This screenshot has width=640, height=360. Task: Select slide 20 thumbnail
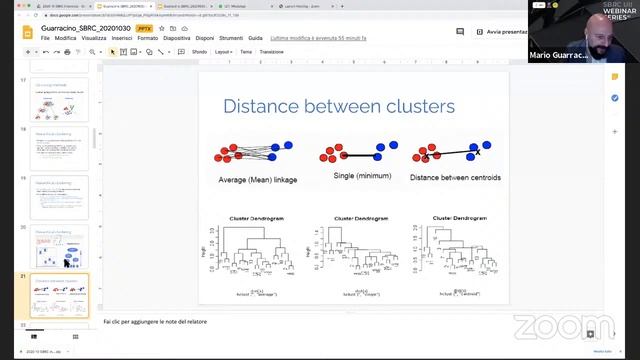[59, 247]
